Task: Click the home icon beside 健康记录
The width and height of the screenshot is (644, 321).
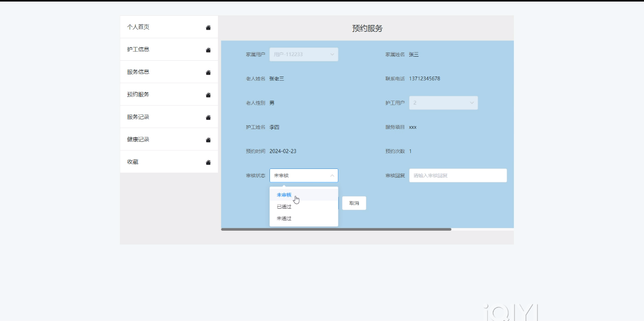Action: 208,140
